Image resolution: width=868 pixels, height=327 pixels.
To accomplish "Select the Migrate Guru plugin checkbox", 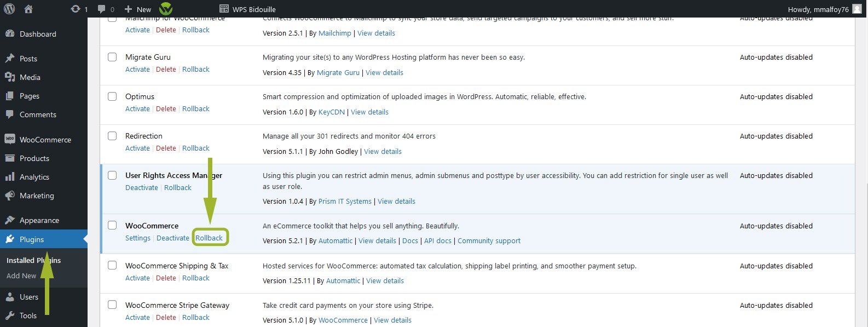I will coord(112,57).
